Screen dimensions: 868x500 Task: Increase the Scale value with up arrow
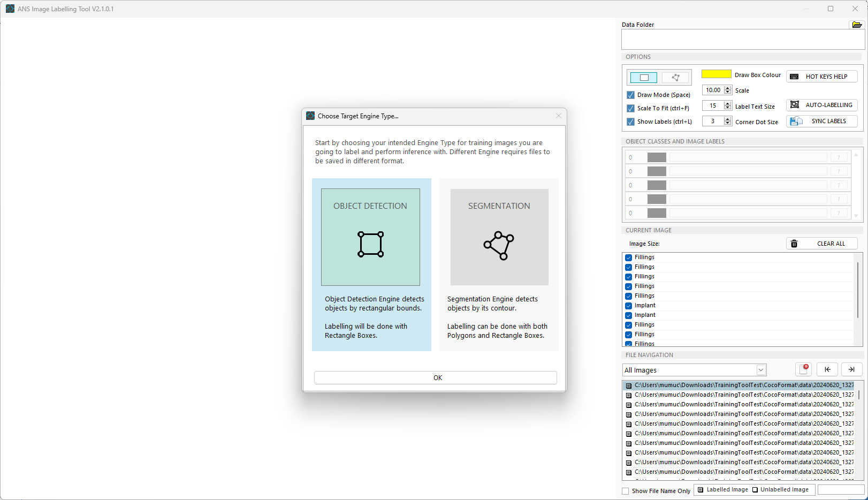point(727,88)
